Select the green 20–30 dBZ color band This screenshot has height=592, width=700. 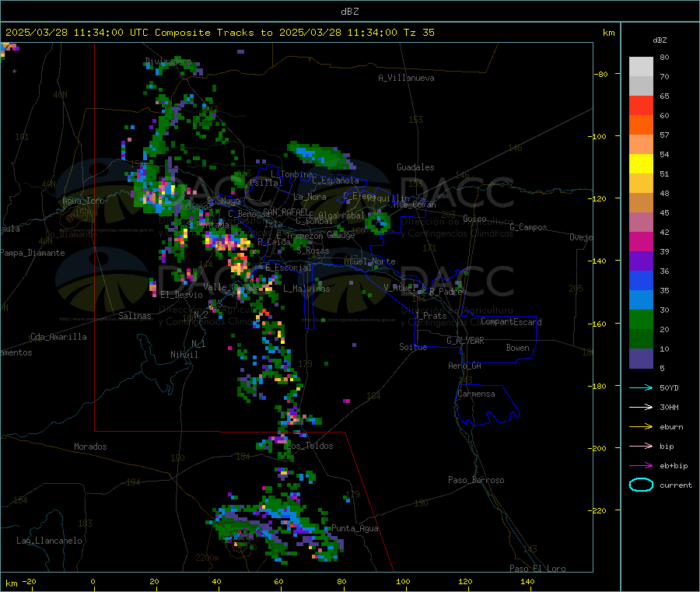[641, 319]
